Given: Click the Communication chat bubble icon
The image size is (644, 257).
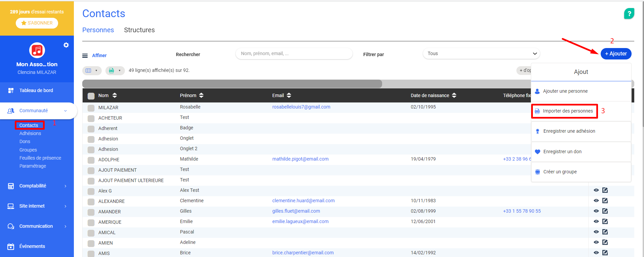Looking at the screenshot, I should coord(11,226).
